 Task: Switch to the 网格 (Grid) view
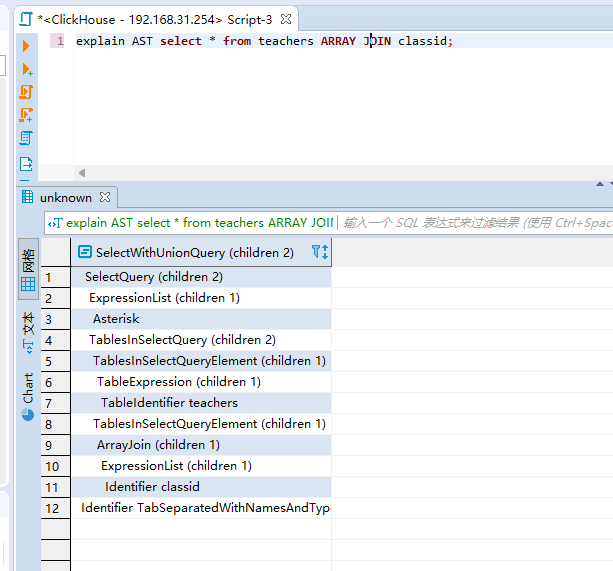point(28,268)
